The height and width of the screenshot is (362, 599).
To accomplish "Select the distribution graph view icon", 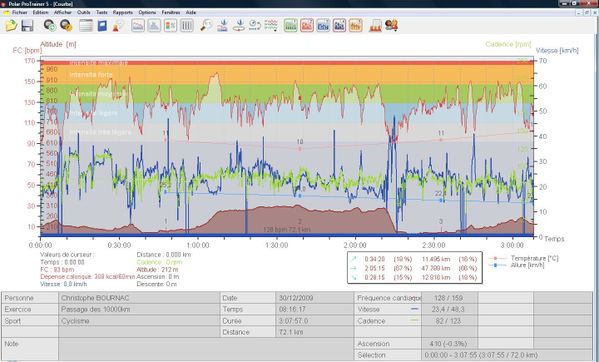I will (154, 26).
